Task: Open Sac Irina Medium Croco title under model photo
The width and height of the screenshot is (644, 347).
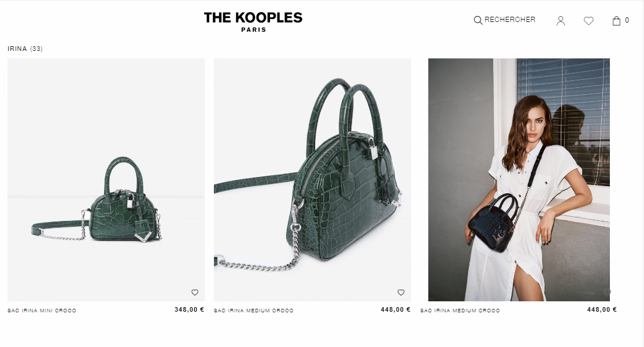Action: 460,311
